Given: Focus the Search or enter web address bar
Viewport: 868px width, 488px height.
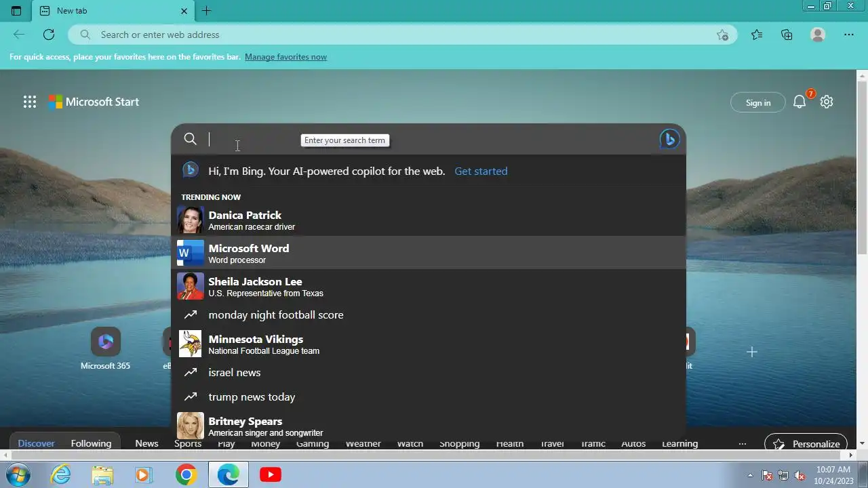Looking at the screenshot, I should 403,35.
